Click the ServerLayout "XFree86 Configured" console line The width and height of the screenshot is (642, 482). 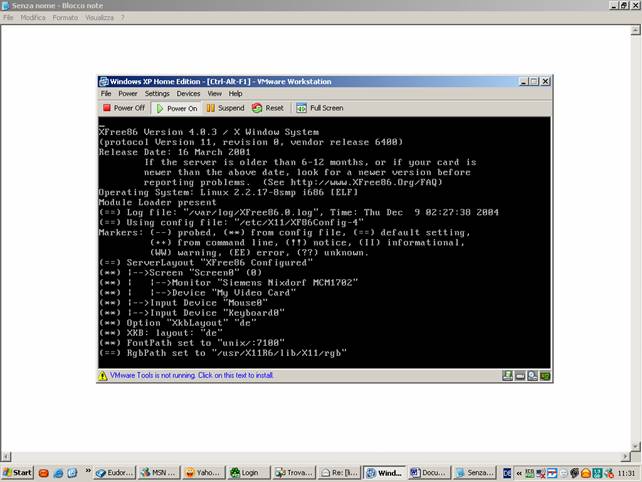point(206,262)
